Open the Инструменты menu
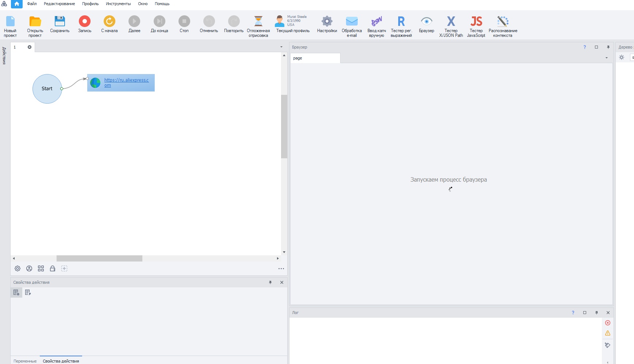634x364 pixels. pos(118,4)
